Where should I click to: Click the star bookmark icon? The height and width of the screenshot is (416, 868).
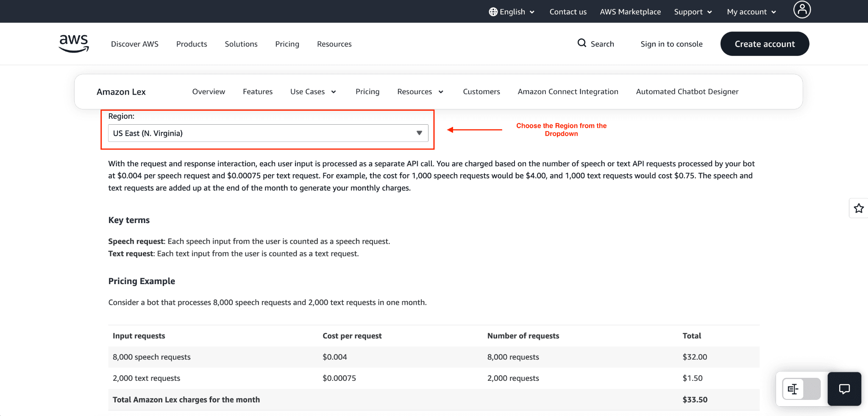[x=859, y=208]
